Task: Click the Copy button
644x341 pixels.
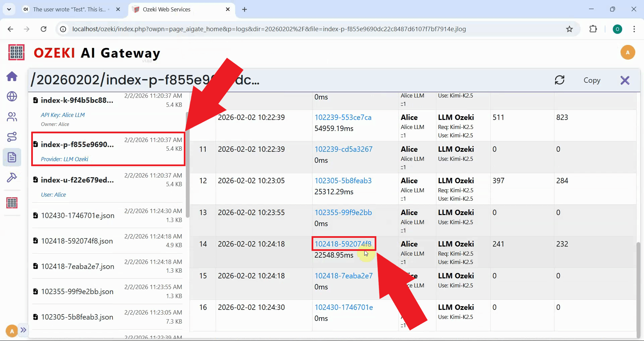Action: click(592, 80)
